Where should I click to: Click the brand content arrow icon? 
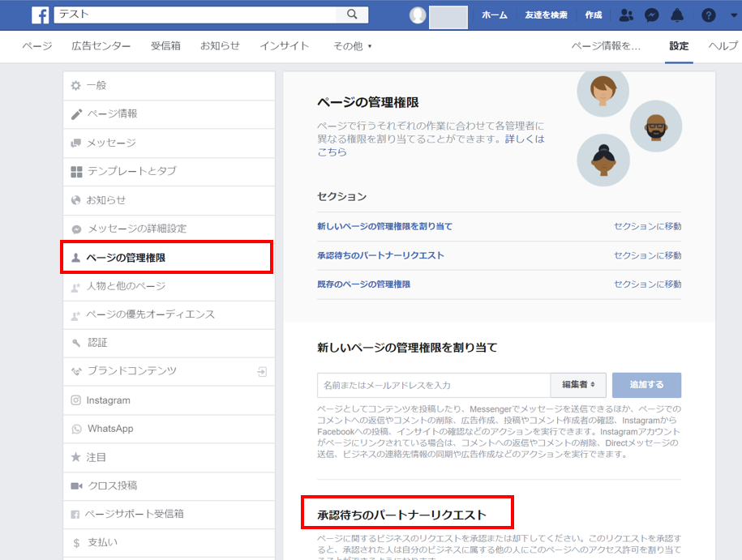(x=262, y=372)
